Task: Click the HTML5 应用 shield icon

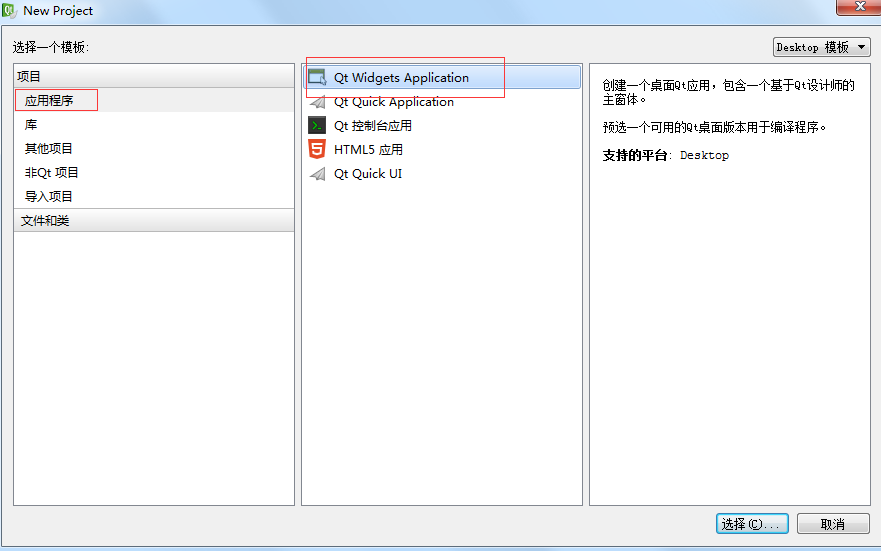Action: tap(317, 149)
